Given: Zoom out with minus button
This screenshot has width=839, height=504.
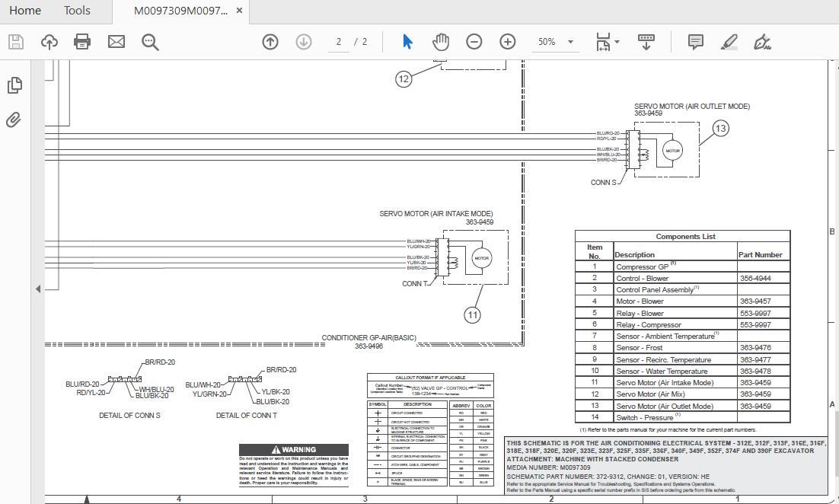Looking at the screenshot, I should click(x=474, y=42).
